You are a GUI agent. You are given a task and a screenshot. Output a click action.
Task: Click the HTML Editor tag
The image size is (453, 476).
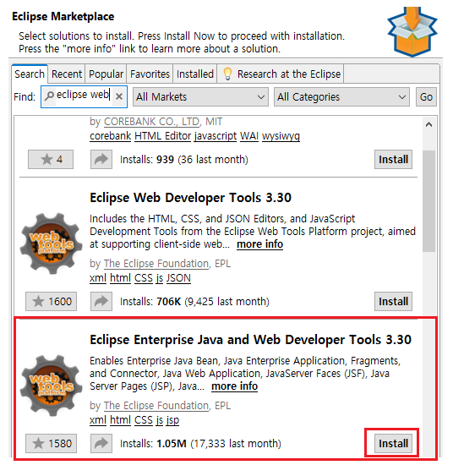point(162,135)
